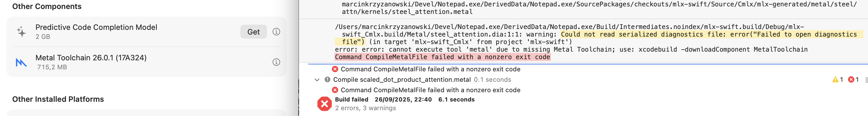
Task: Click the yellow-highlighted serialized diagnostics warning text
Action: [x=708, y=34]
